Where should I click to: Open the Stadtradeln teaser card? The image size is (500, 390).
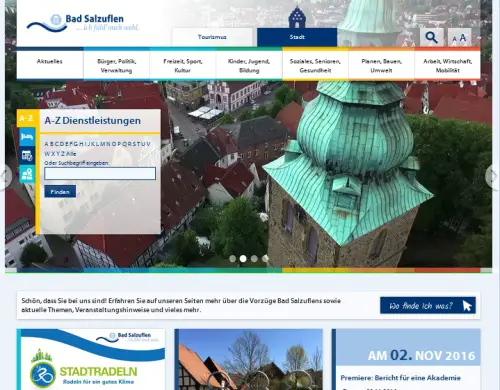pyautogui.click(x=91, y=359)
